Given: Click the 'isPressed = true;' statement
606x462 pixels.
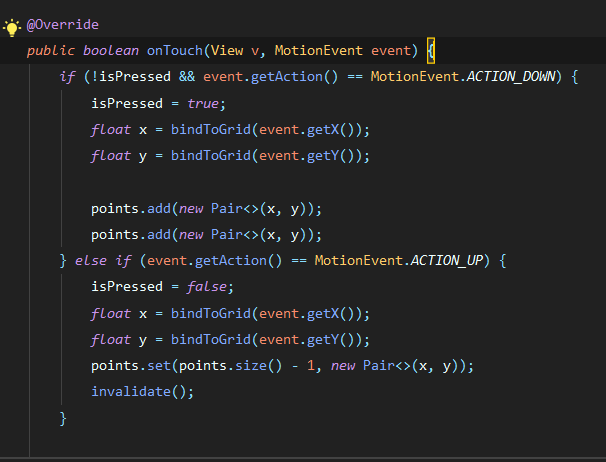Looking at the screenshot, I should tap(158, 104).
